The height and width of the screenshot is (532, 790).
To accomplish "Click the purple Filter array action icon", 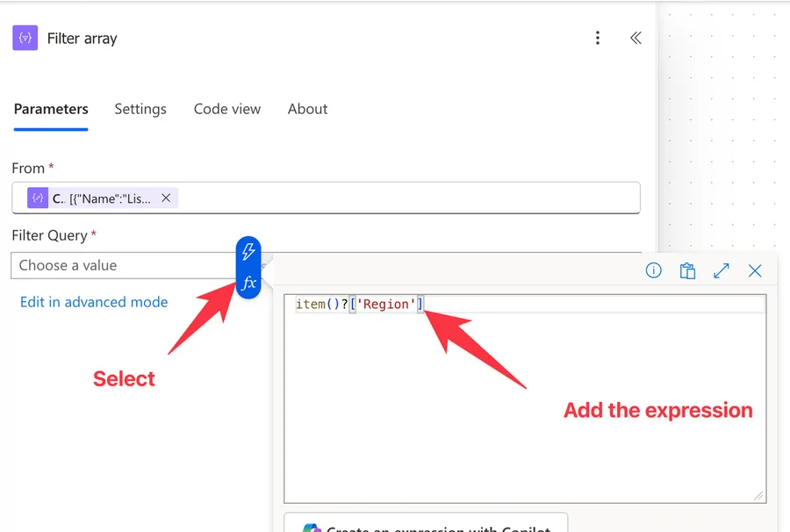I will (25, 38).
